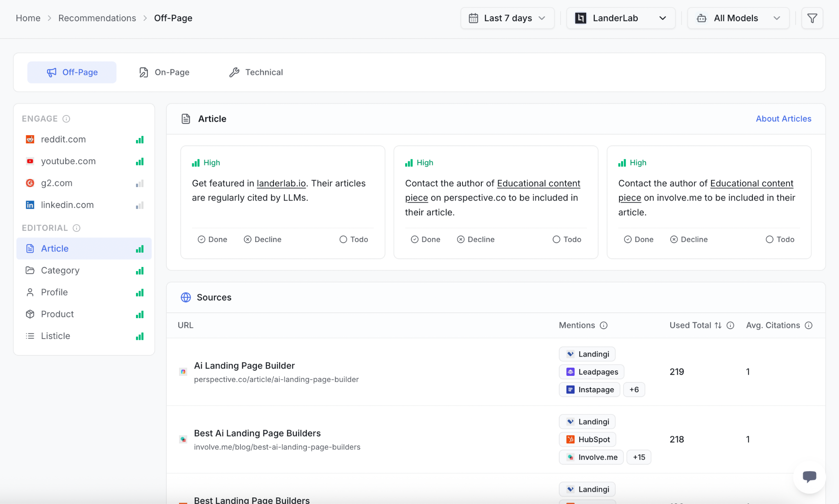Mark perspective.co recommendation as Done
This screenshot has width=839, height=504.
point(426,240)
